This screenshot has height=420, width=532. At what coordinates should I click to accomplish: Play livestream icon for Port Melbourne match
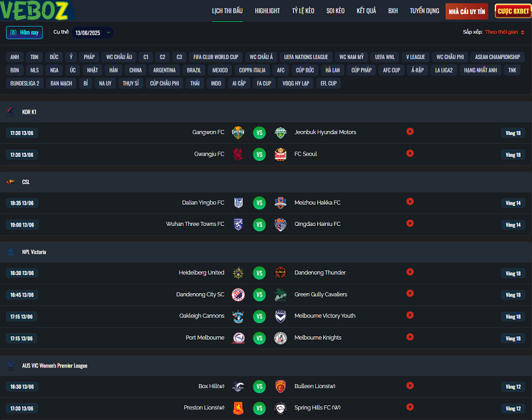point(410,337)
